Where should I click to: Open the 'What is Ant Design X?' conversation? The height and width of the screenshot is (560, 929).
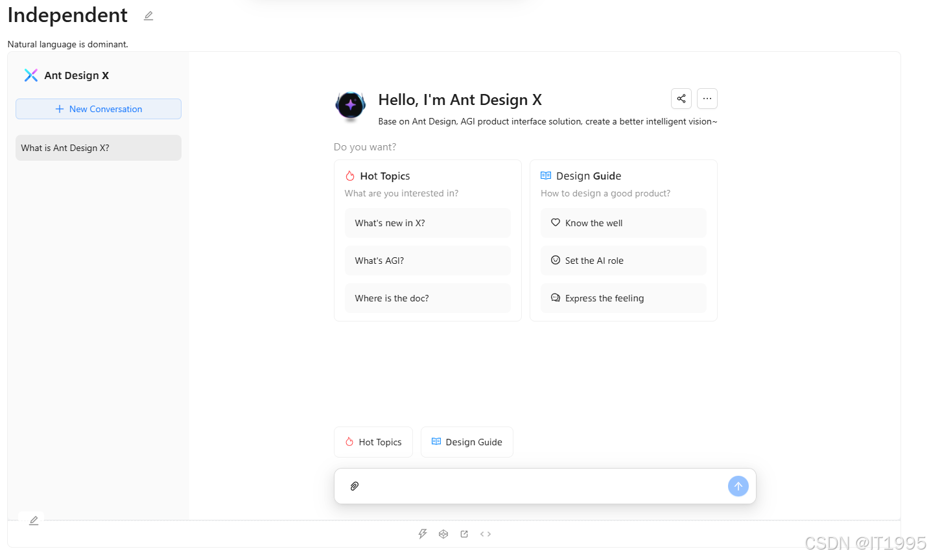click(x=99, y=148)
